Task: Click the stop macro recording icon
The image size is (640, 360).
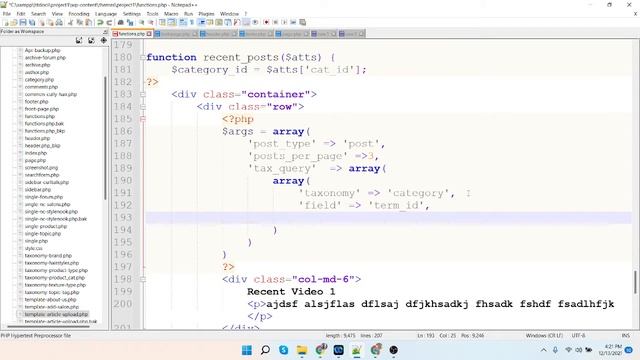Action: (276, 22)
